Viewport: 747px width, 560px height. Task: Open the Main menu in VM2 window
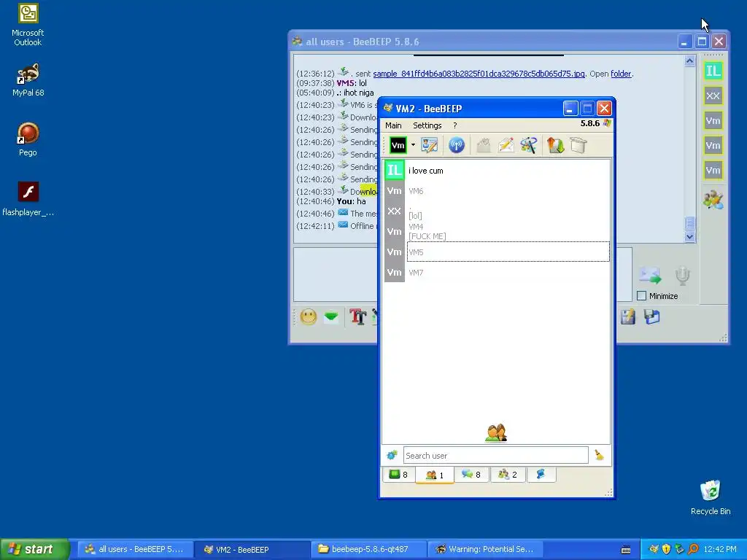click(x=393, y=125)
